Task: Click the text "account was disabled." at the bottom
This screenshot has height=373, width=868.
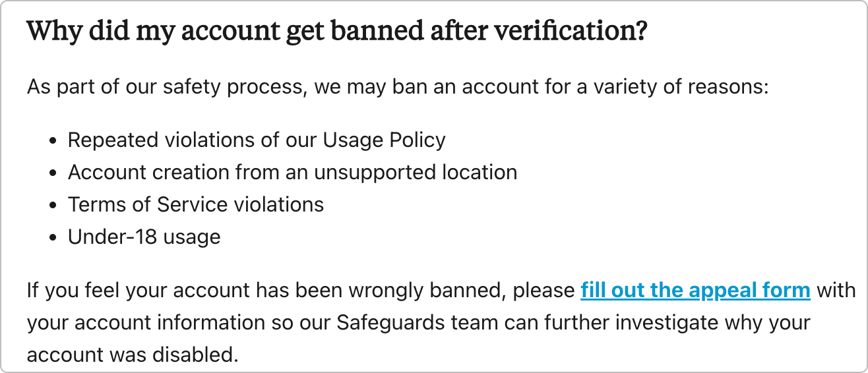Action: [x=132, y=355]
